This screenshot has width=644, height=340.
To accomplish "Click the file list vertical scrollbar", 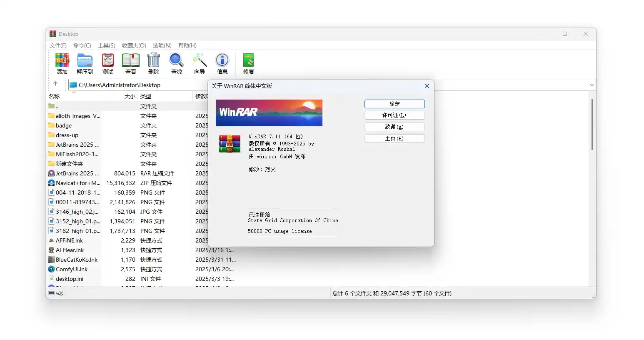I will 592,124.
